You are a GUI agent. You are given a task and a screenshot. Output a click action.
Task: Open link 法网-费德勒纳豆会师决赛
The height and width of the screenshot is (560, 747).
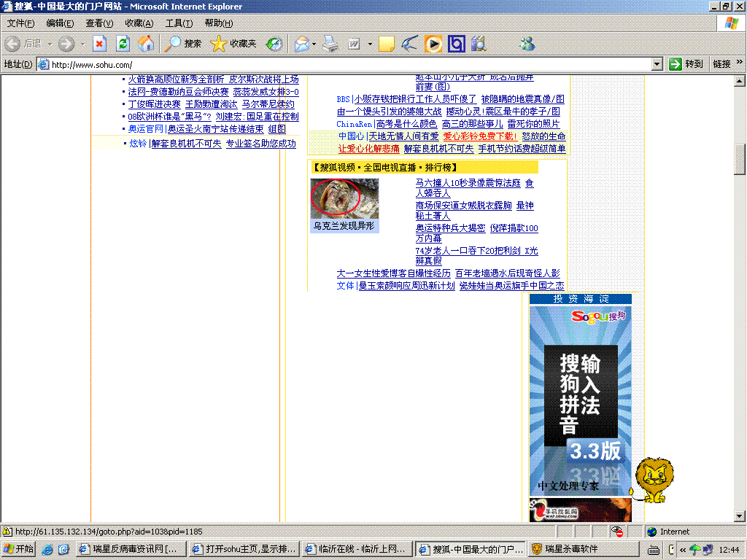[x=178, y=91]
